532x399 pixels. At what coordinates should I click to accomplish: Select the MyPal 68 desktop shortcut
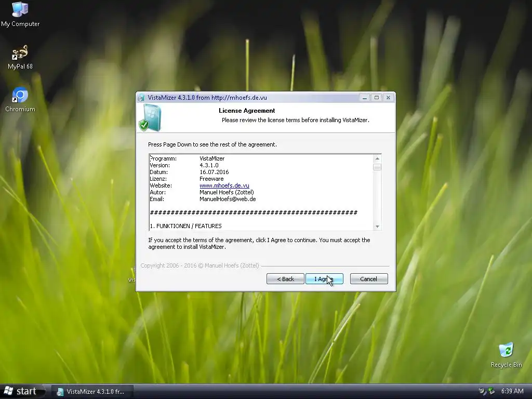(x=20, y=57)
